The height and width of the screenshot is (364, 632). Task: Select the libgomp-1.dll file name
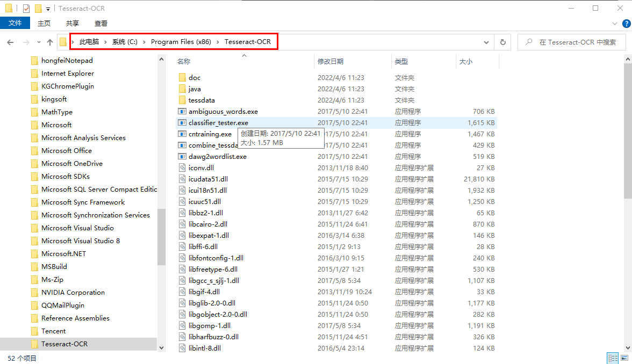[x=210, y=325]
